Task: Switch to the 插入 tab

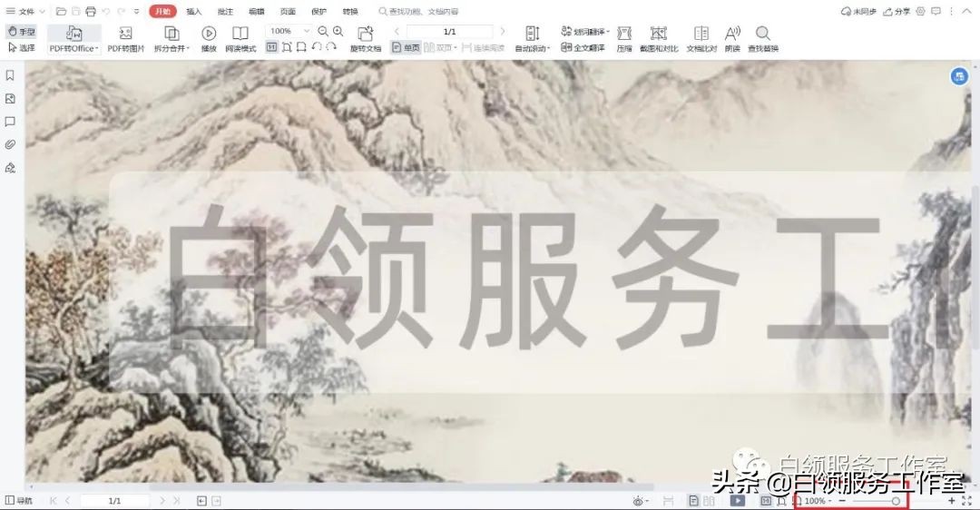Action: 194,11
